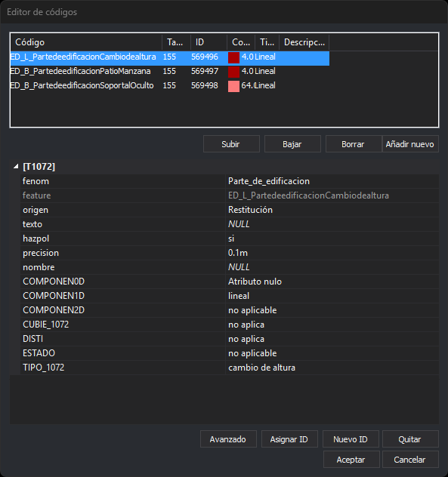The image size is (448, 477).
Task: Select the precision property name
Action: pos(41,253)
